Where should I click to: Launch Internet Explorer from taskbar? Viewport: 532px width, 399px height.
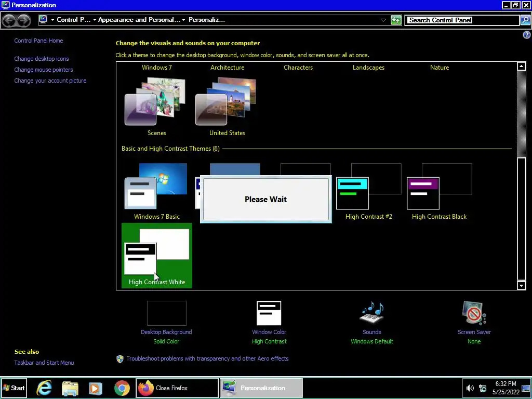tap(44, 388)
